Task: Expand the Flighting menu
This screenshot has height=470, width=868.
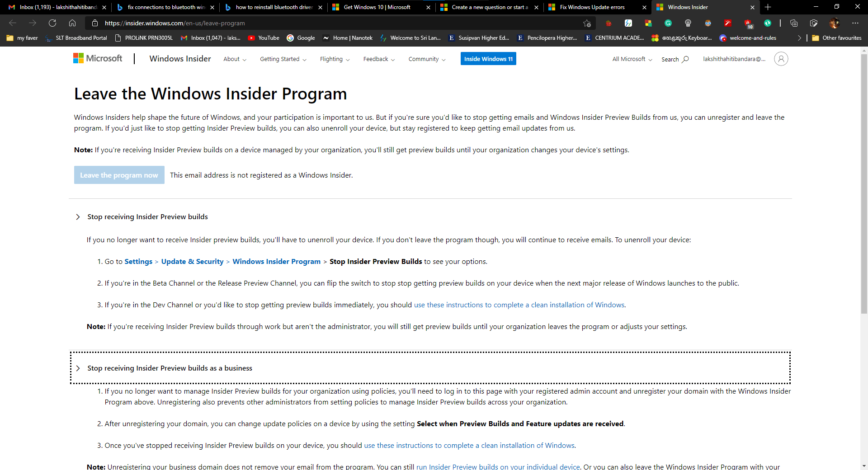Action: [x=335, y=59]
